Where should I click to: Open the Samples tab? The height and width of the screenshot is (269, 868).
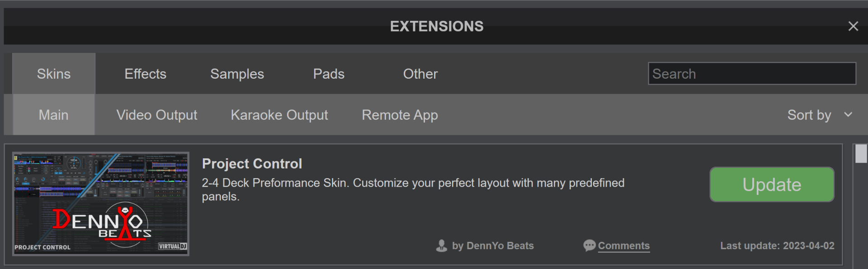[237, 73]
